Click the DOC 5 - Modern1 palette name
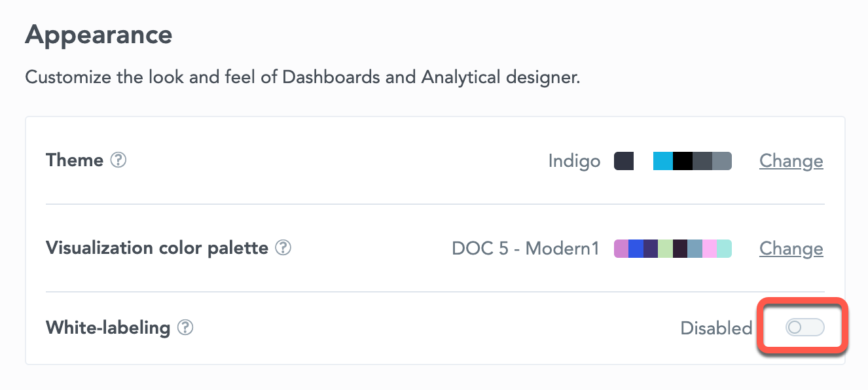The width and height of the screenshot is (868, 390). point(526,249)
